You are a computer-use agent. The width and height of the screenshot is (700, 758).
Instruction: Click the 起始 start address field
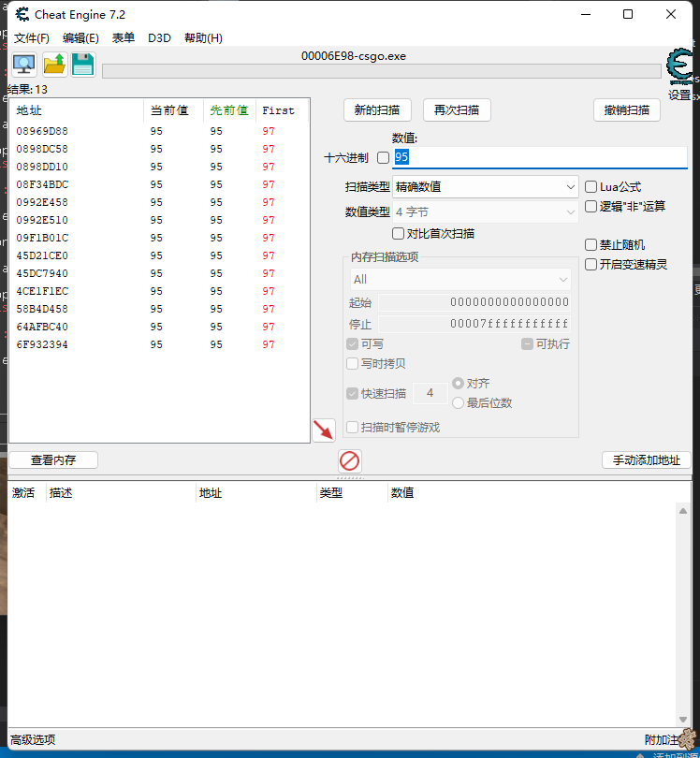474,302
